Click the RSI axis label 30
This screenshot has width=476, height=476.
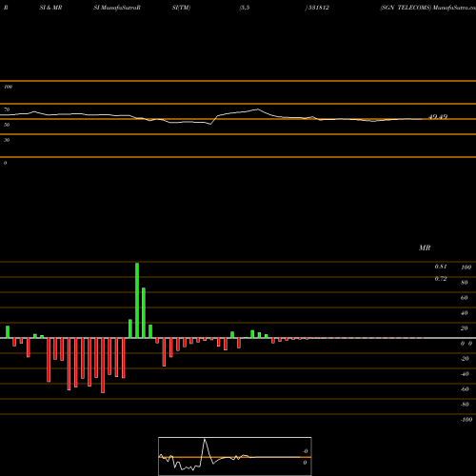point(7,140)
